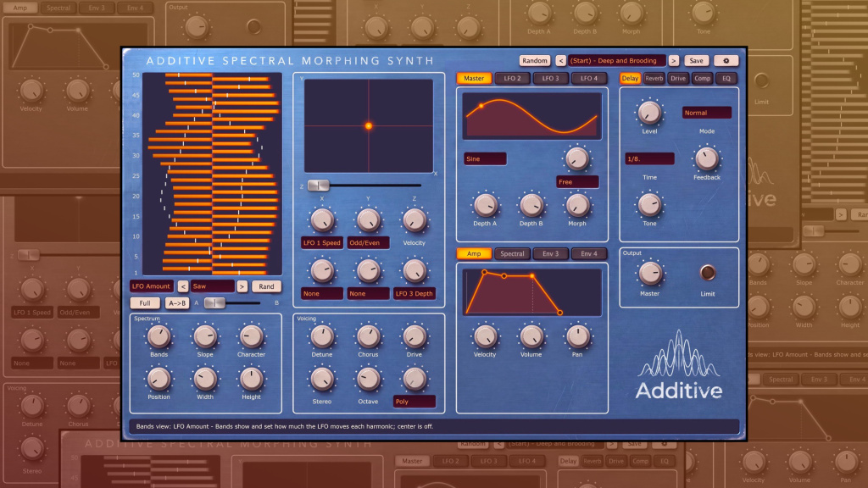Click the A/B morph slider handle
868x488 pixels.
[214, 303]
